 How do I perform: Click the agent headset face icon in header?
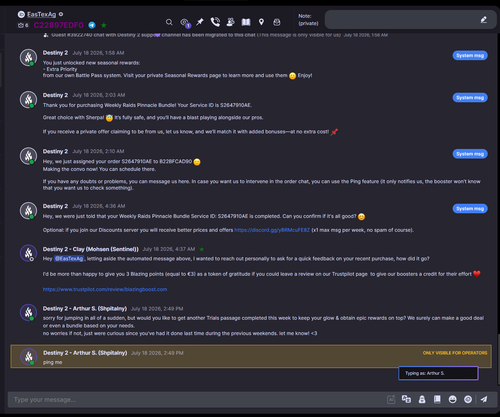277,22
